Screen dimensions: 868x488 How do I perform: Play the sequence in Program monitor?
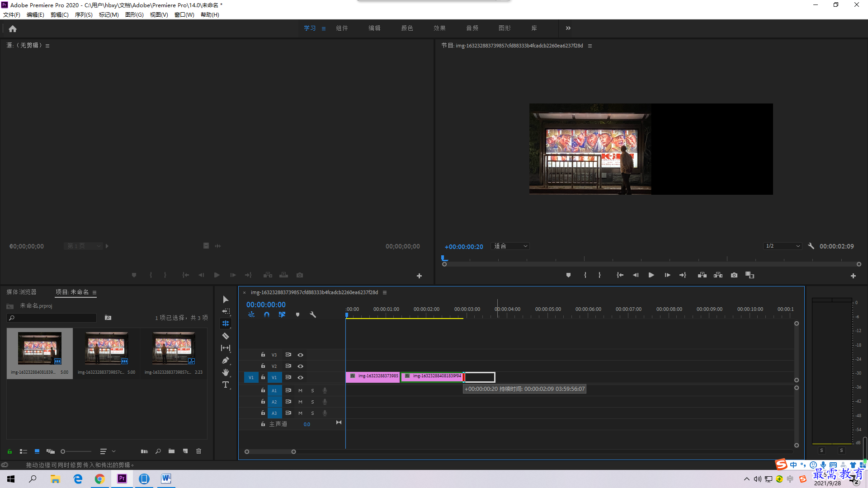[x=651, y=275]
